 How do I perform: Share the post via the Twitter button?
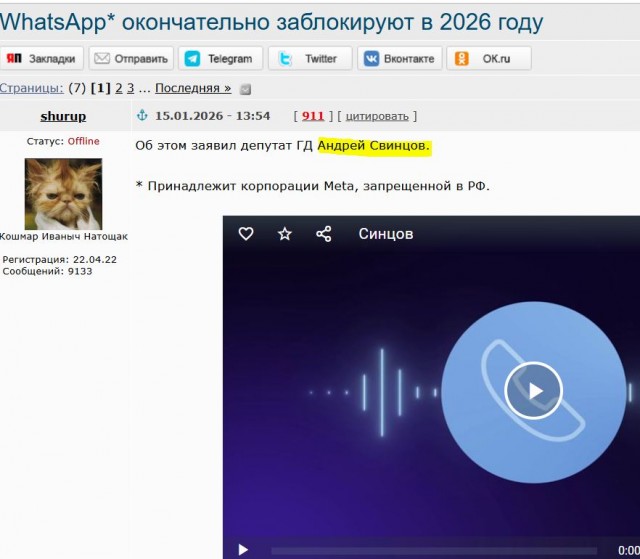coord(310,58)
